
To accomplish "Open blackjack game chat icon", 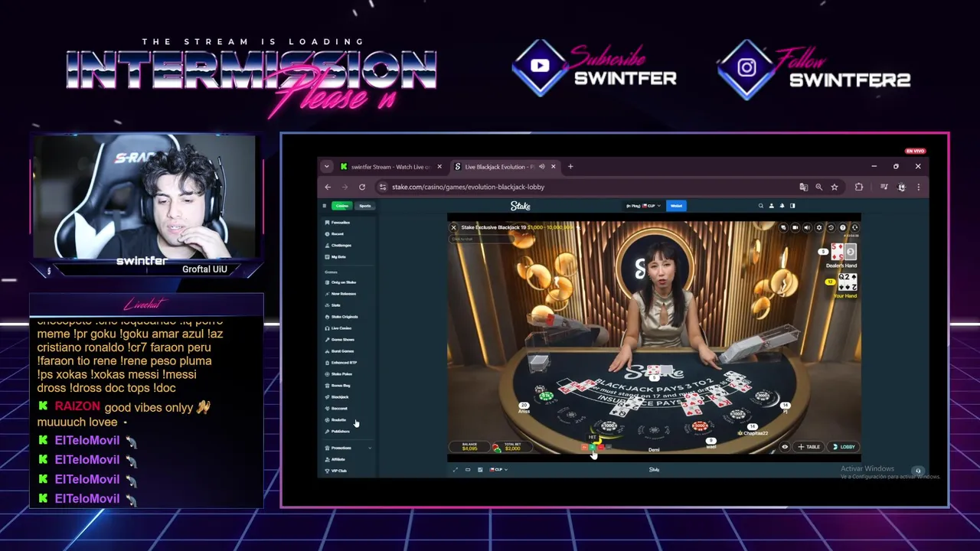I will tap(783, 227).
